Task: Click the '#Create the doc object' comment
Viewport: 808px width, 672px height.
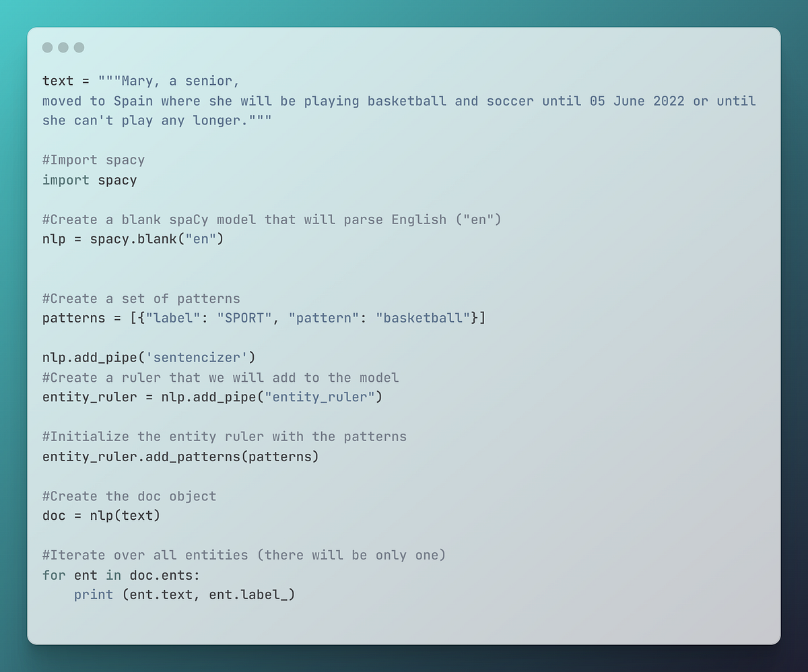Action: click(x=129, y=496)
